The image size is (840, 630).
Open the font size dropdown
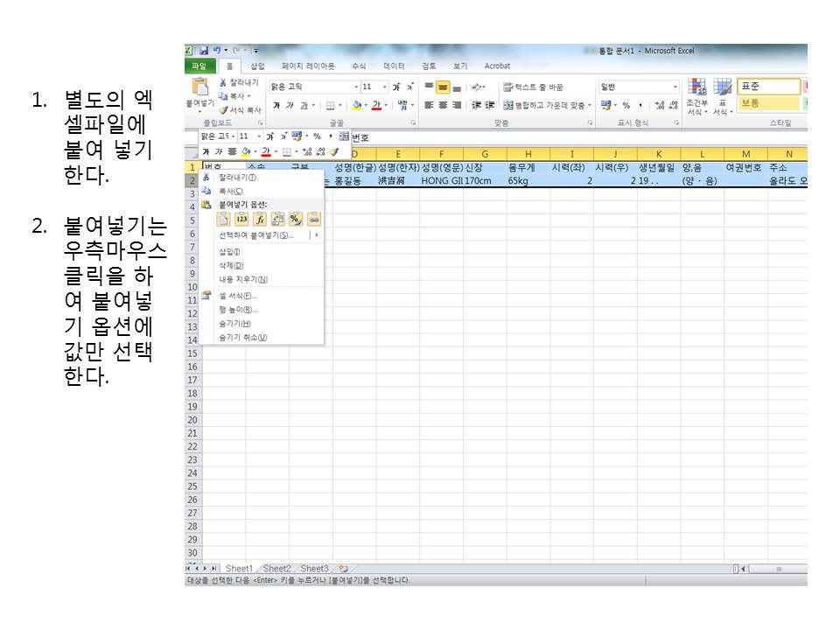(385, 87)
